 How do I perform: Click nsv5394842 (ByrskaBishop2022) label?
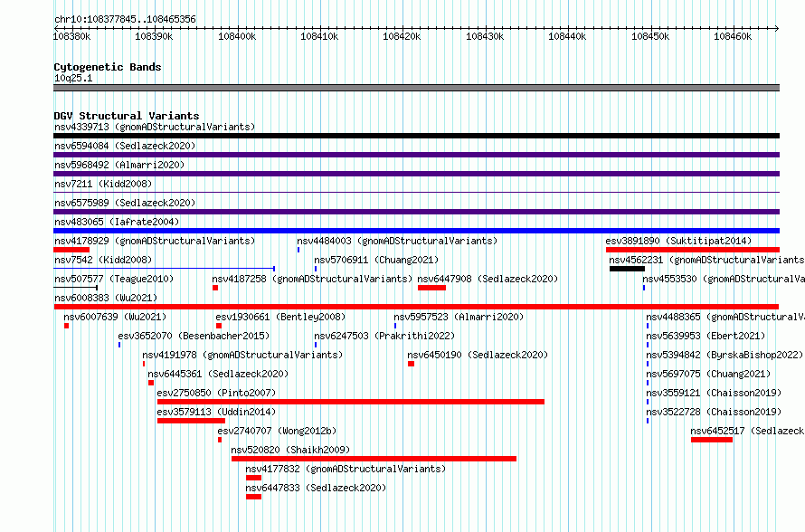pyautogui.click(x=724, y=355)
